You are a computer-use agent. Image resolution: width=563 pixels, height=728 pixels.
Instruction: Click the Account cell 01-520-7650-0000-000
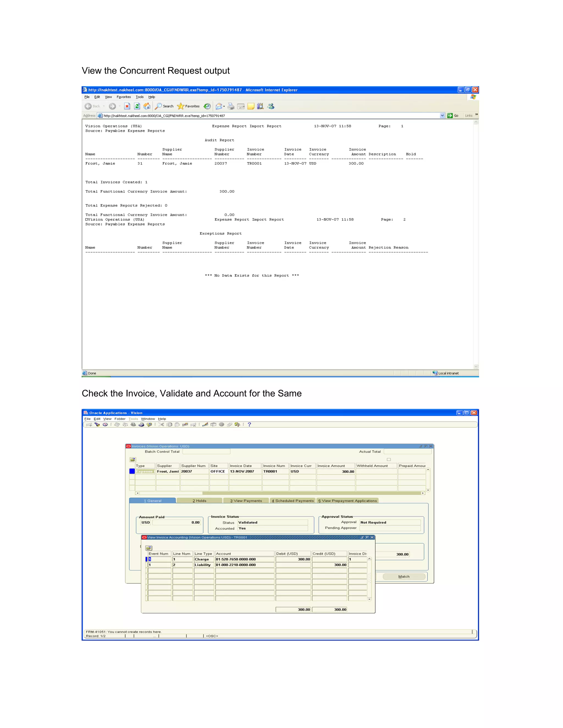pos(245,559)
